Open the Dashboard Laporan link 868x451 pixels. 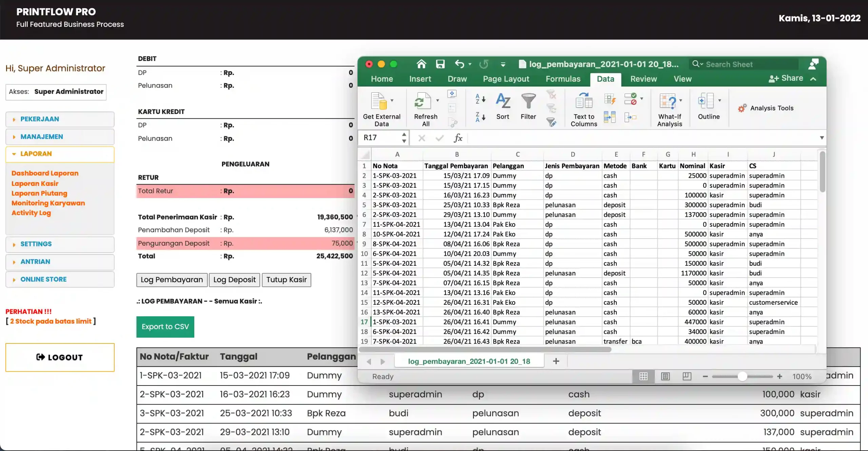[x=45, y=173]
